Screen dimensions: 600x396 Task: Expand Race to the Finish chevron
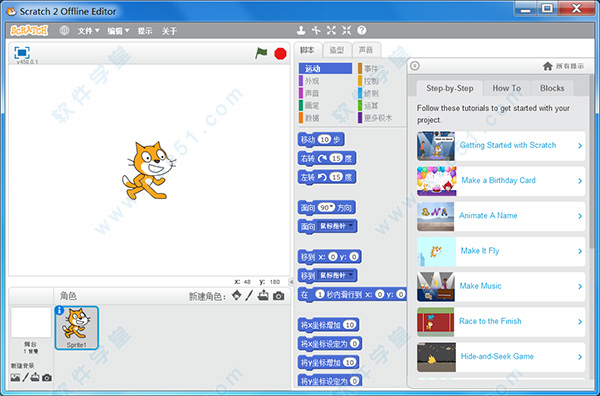(580, 322)
